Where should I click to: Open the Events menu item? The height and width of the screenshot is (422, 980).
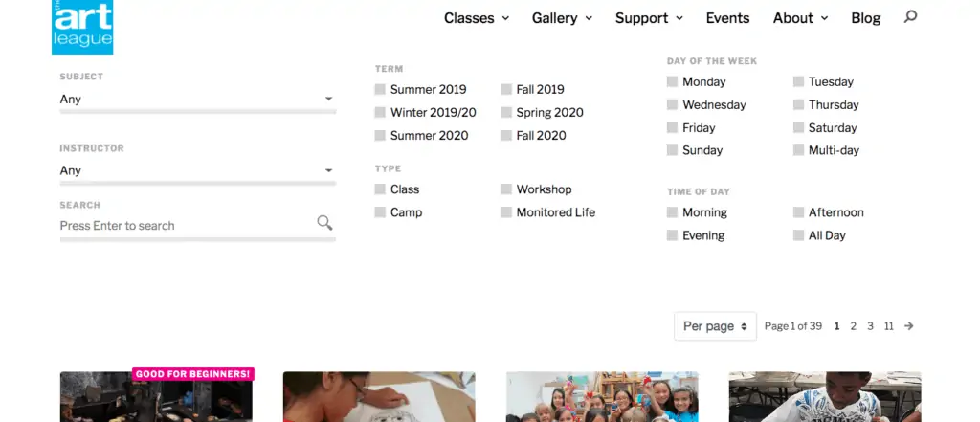click(727, 18)
